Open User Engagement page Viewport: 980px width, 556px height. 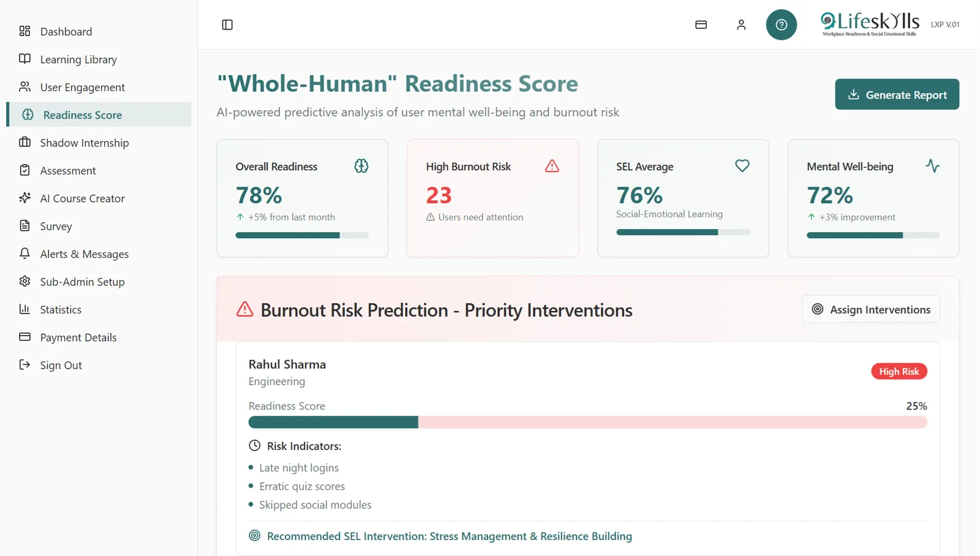click(x=99, y=87)
